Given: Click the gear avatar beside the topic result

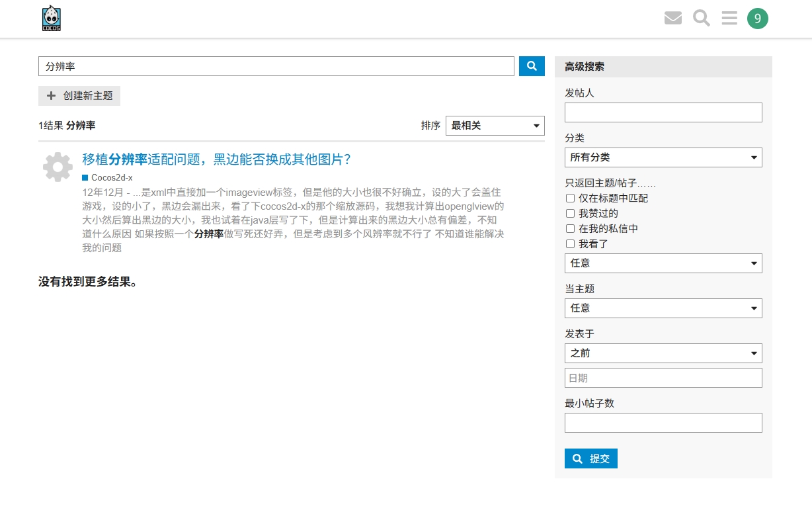Looking at the screenshot, I should (58, 167).
